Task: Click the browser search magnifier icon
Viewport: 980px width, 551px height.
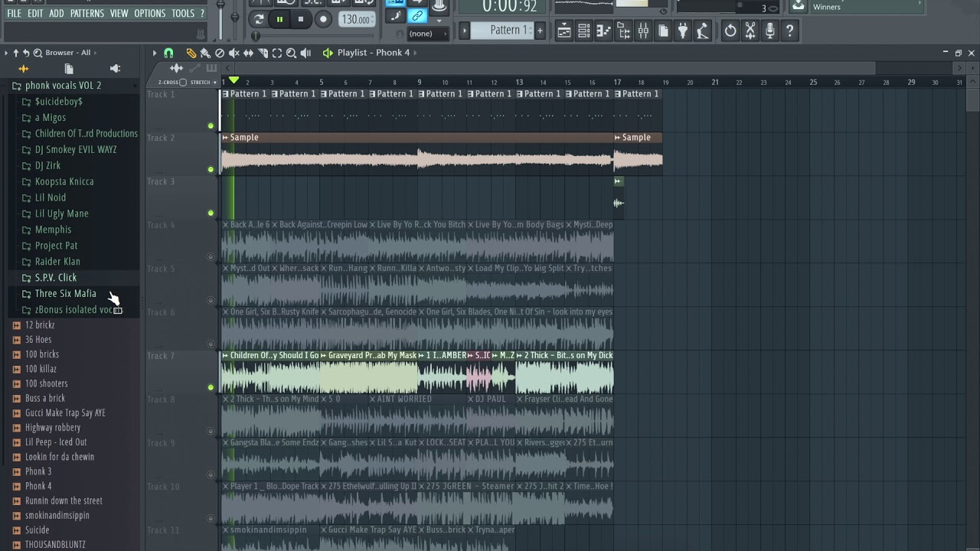Action: coord(38,53)
